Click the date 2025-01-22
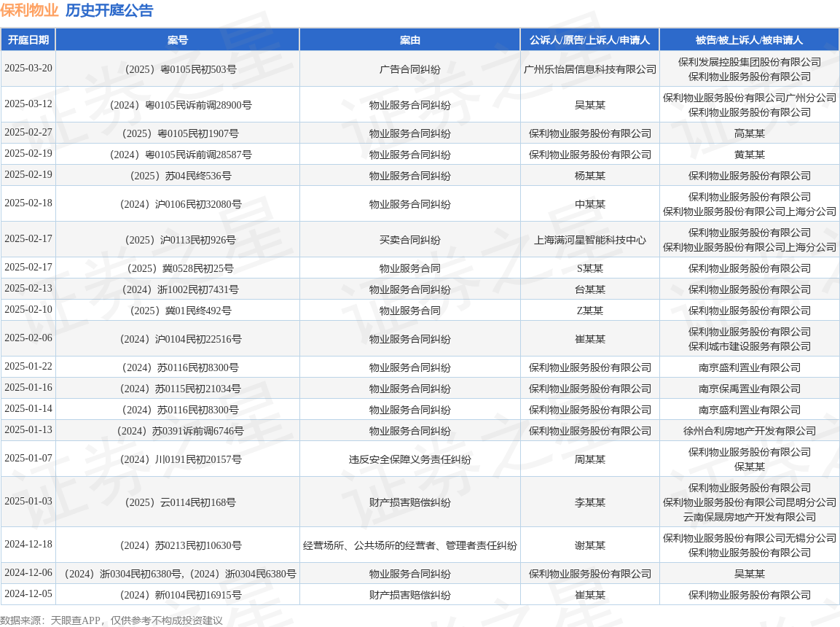Screen dimensions: 840x627 (28, 366)
